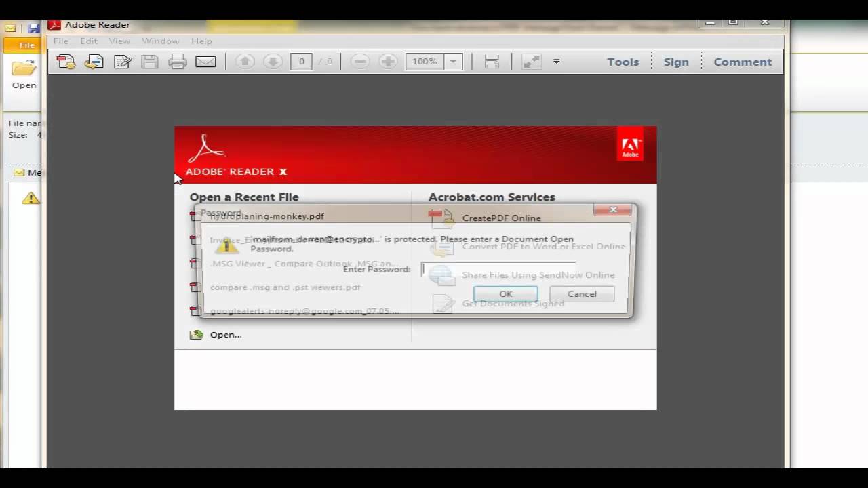Viewport: 868px width, 488px height.
Task: Click the fit page width icon
Action: 492,62
